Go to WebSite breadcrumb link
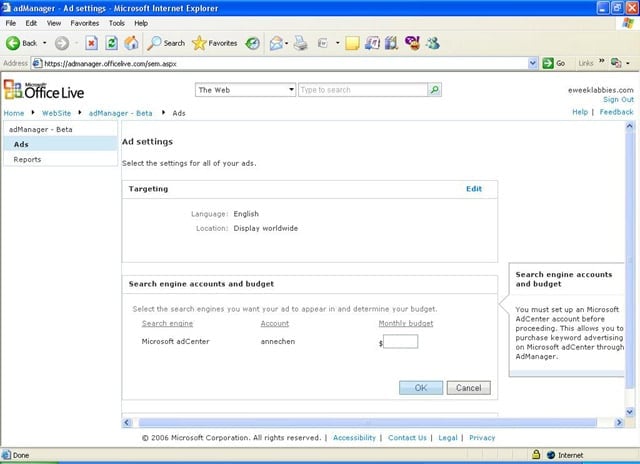 tap(56, 113)
